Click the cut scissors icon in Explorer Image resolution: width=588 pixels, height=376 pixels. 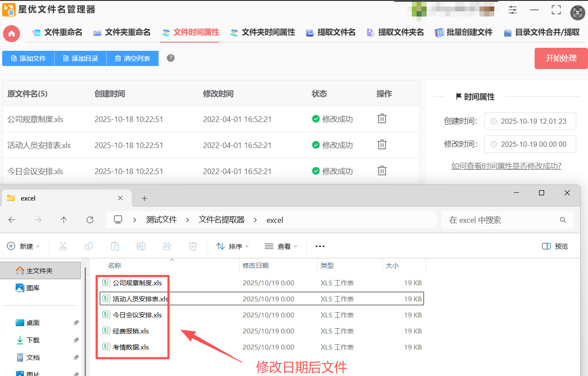tap(63, 246)
